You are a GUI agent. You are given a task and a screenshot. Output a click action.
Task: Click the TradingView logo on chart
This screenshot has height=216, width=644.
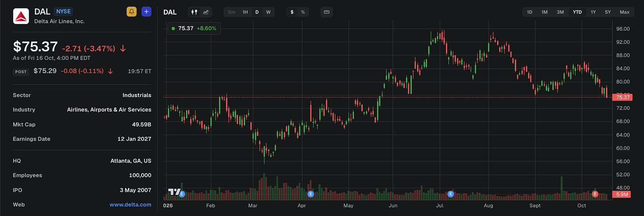pos(174,192)
